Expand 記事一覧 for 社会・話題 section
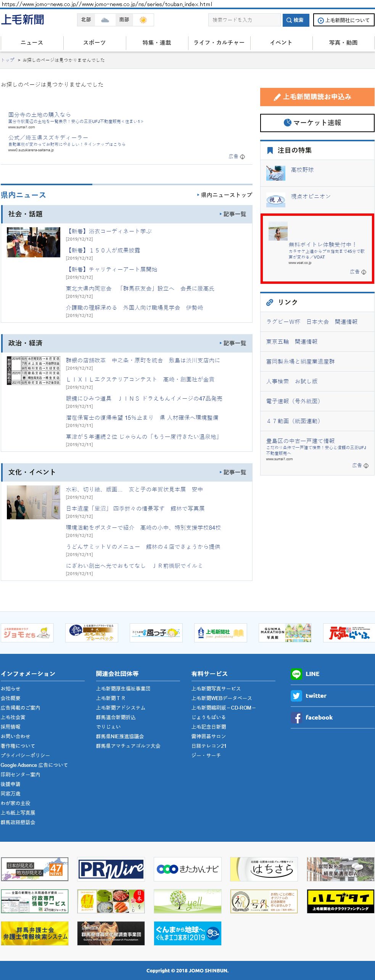The height and width of the screenshot is (980, 375). tap(234, 214)
